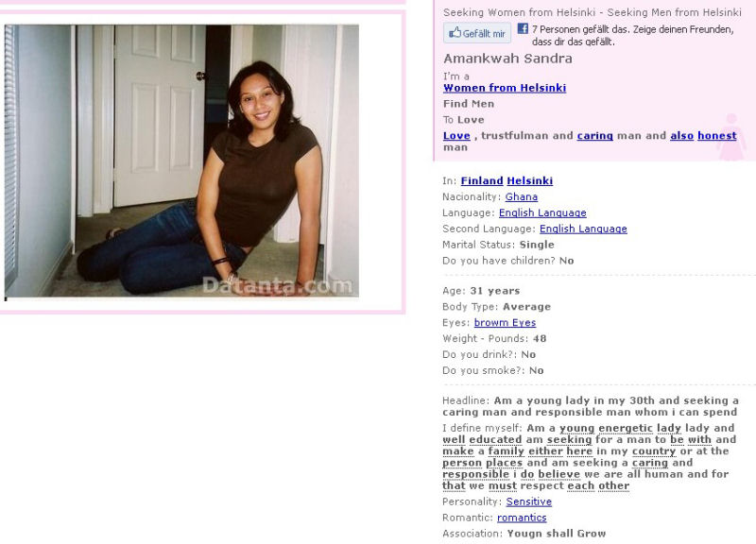Click the honest link
The width and height of the screenshot is (756, 544).
pyautogui.click(x=717, y=136)
